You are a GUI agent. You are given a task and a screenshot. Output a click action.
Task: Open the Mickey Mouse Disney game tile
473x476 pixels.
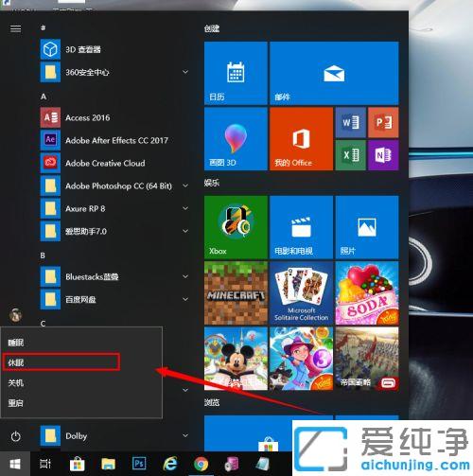tap(236, 359)
